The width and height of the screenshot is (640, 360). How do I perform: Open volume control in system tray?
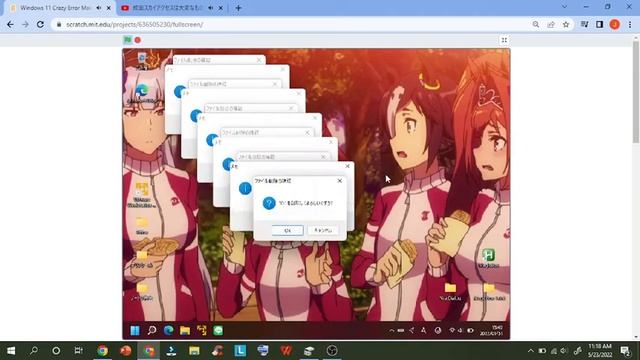pyautogui.click(x=564, y=351)
